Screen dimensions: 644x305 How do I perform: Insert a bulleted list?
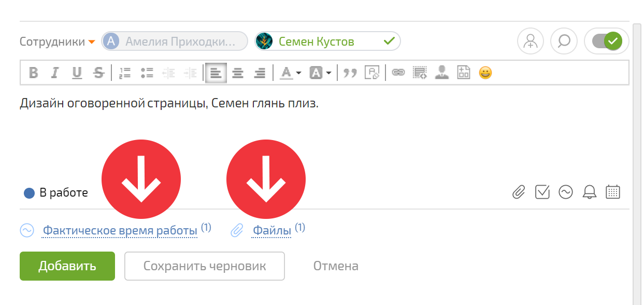click(147, 73)
